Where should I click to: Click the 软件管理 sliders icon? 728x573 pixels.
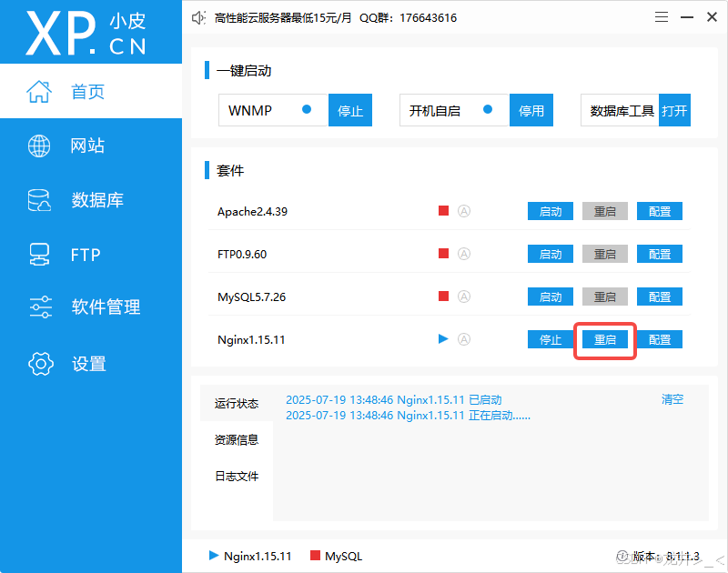[40, 307]
